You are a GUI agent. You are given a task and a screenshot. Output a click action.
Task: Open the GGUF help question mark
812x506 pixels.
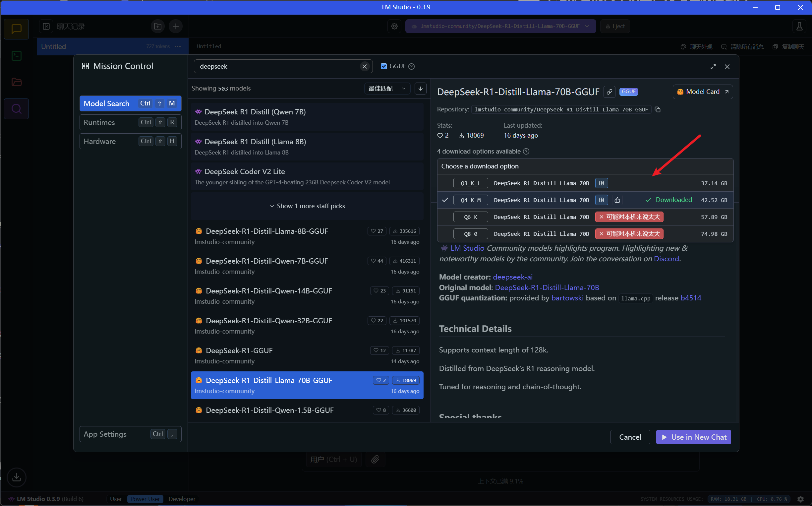tap(412, 66)
